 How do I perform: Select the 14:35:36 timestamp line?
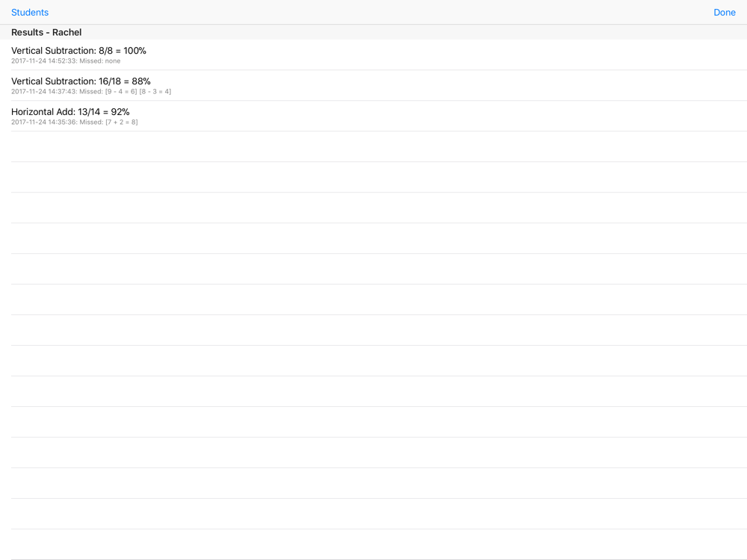click(x=74, y=122)
